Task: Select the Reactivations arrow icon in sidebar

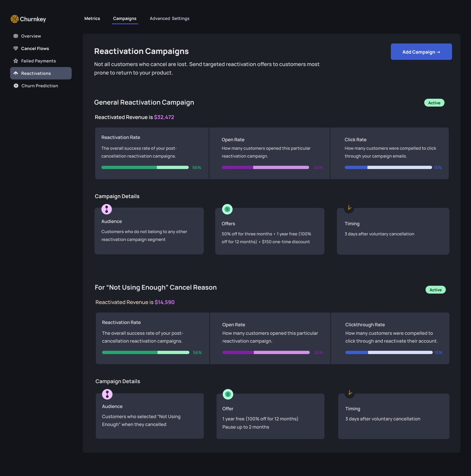Action: tap(15, 73)
